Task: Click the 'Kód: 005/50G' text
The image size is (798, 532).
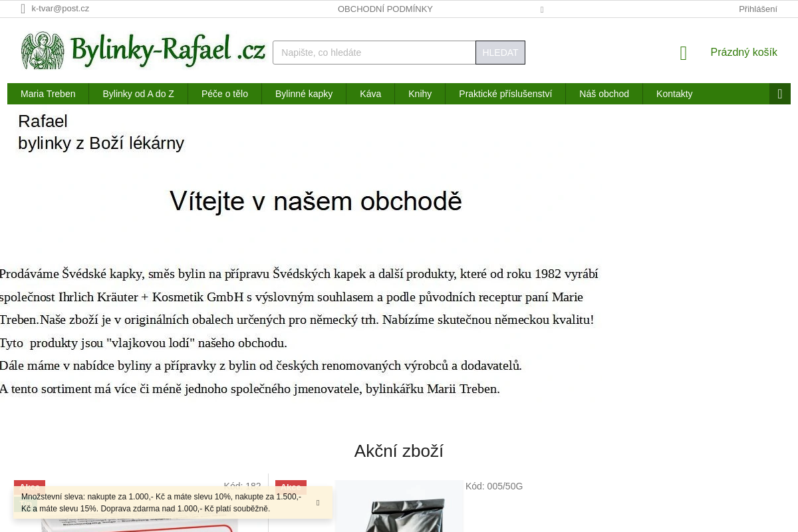Action: 494,486
